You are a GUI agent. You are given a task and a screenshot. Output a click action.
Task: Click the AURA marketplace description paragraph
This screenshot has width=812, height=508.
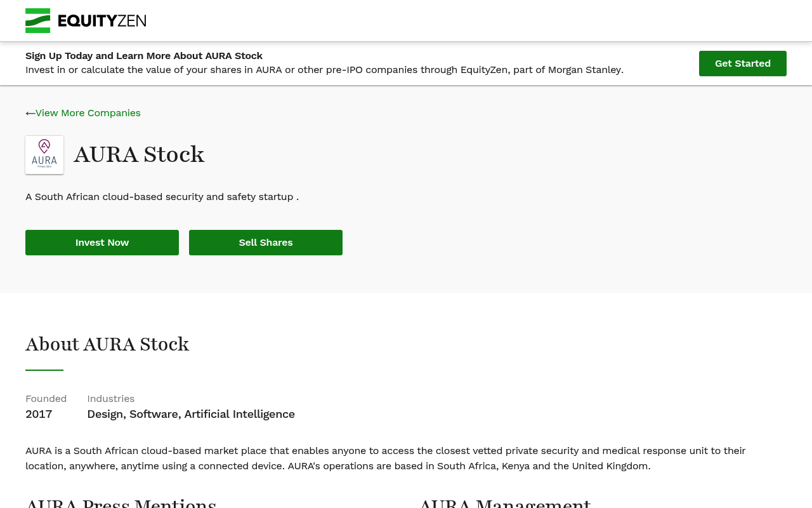pyautogui.click(x=386, y=458)
